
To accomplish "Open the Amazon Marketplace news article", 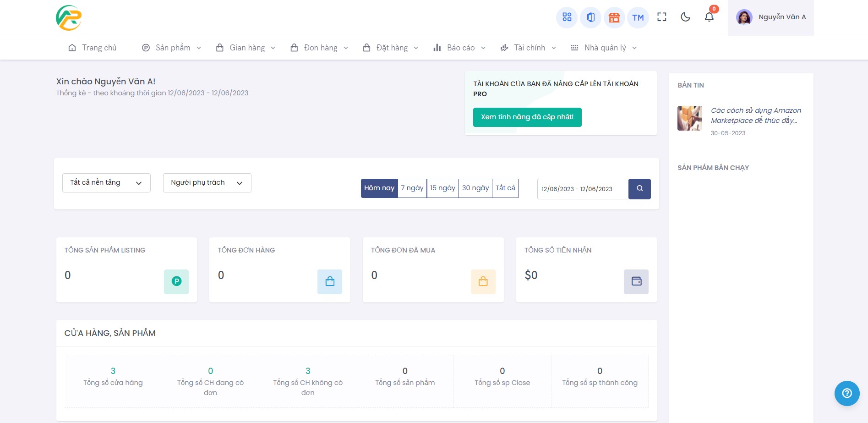I will (x=755, y=115).
